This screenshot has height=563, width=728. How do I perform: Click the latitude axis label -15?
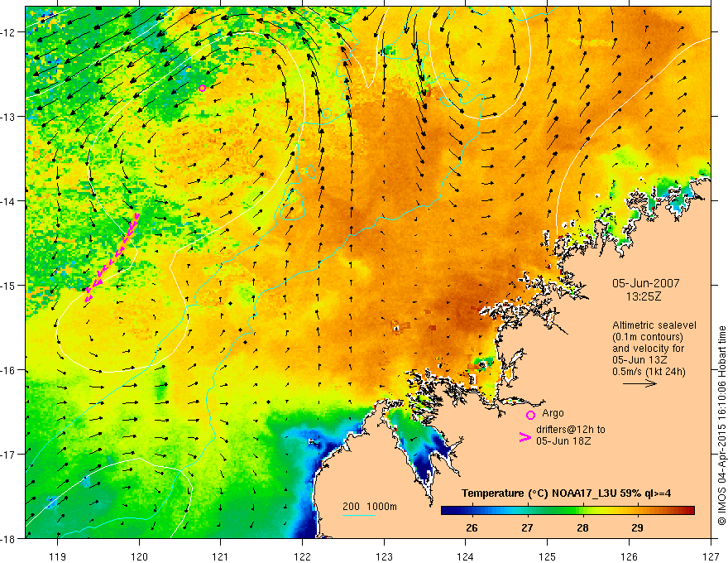click(x=8, y=285)
